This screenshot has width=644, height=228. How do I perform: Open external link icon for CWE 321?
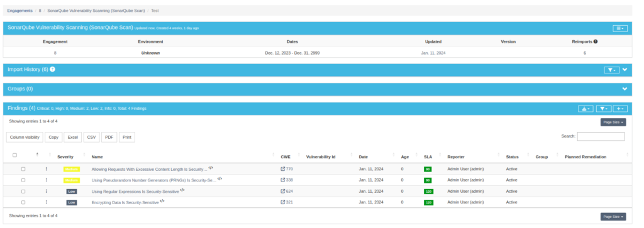point(282,202)
